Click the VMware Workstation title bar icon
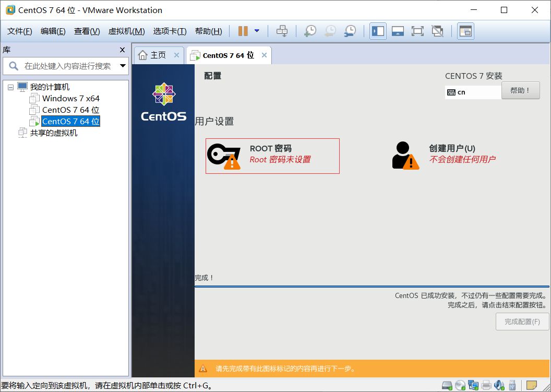Viewport: 551px width, 392px height. [x=10, y=10]
